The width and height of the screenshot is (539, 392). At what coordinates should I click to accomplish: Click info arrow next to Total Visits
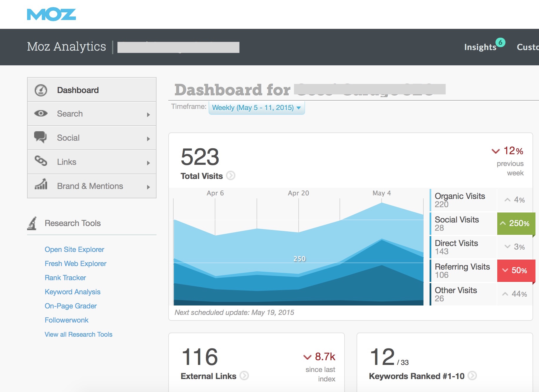tap(231, 176)
